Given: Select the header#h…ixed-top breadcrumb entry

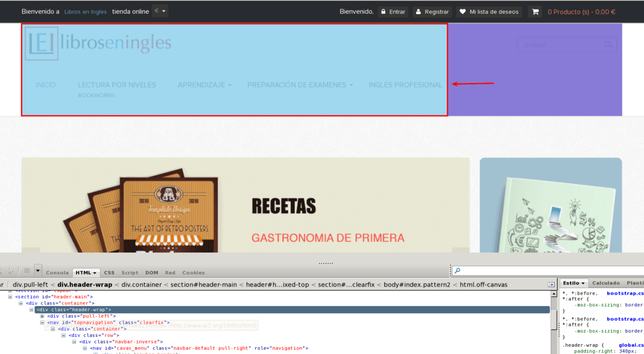Looking at the screenshot, I should 278,284.
